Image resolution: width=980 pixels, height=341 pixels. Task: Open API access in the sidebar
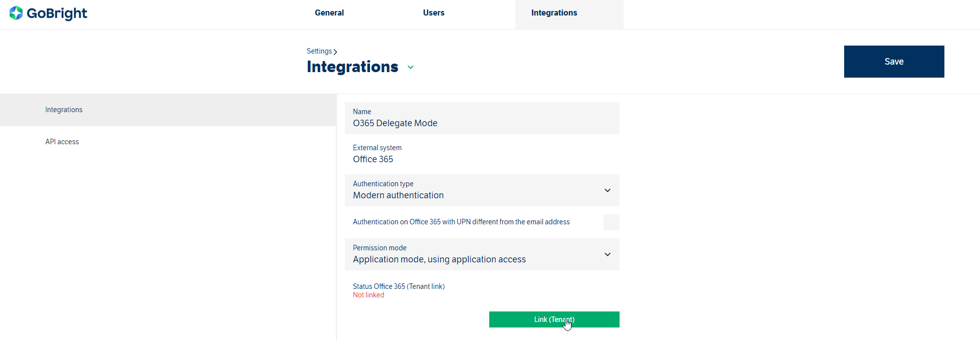[x=62, y=142]
